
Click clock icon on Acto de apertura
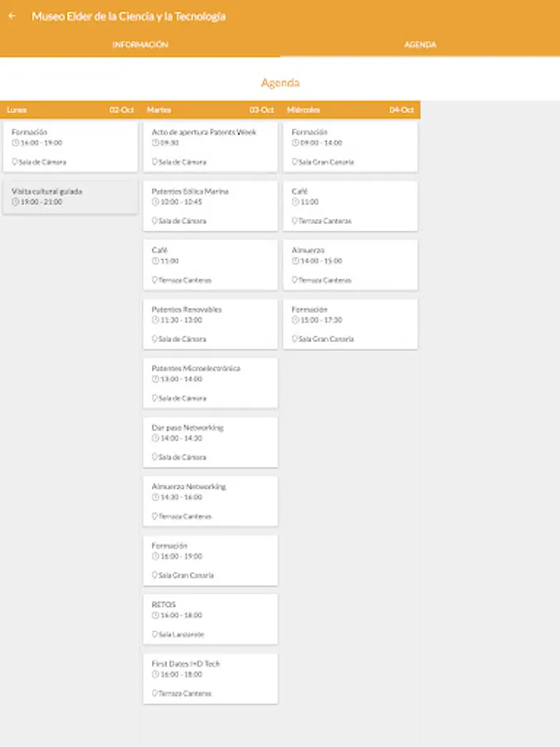tap(155, 143)
